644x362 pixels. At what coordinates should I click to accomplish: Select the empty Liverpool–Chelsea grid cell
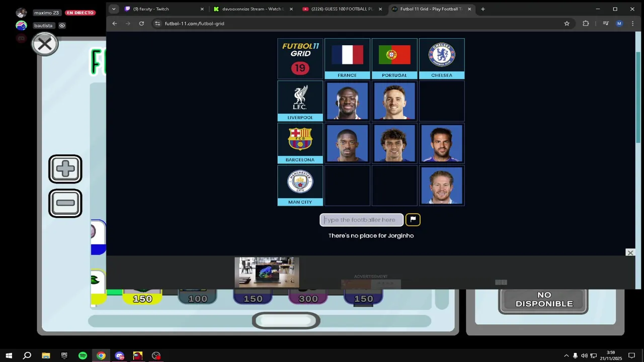[x=442, y=101]
